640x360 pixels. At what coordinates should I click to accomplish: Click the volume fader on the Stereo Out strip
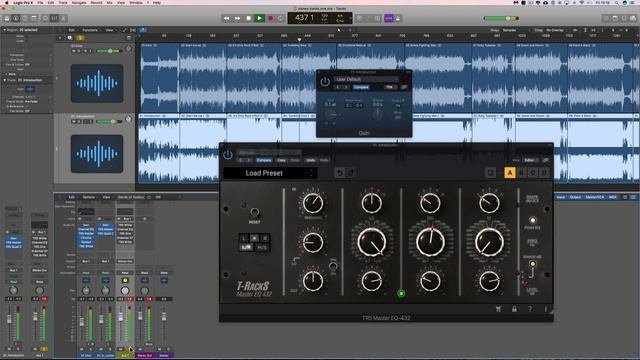point(140,316)
